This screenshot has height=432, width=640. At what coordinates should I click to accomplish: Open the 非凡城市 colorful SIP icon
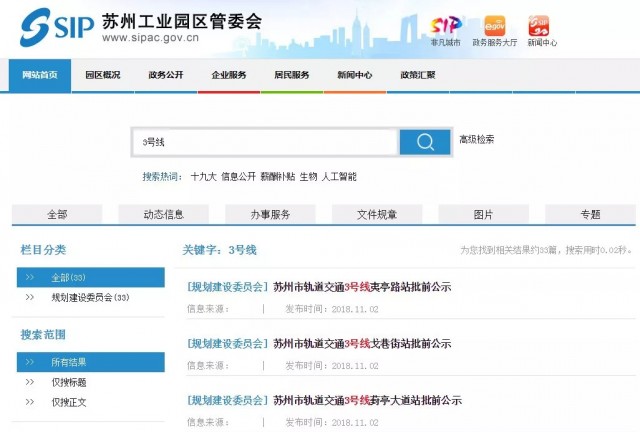445,25
